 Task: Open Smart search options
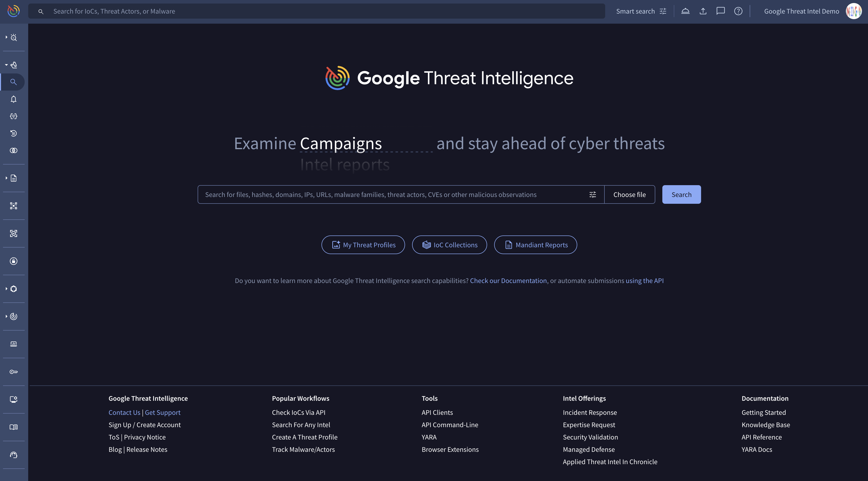(x=641, y=11)
